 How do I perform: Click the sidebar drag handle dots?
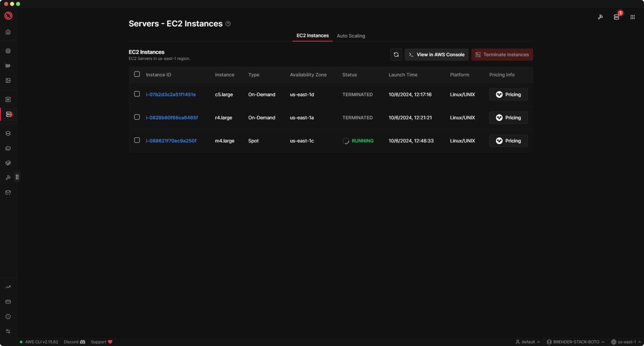click(x=17, y=177)
